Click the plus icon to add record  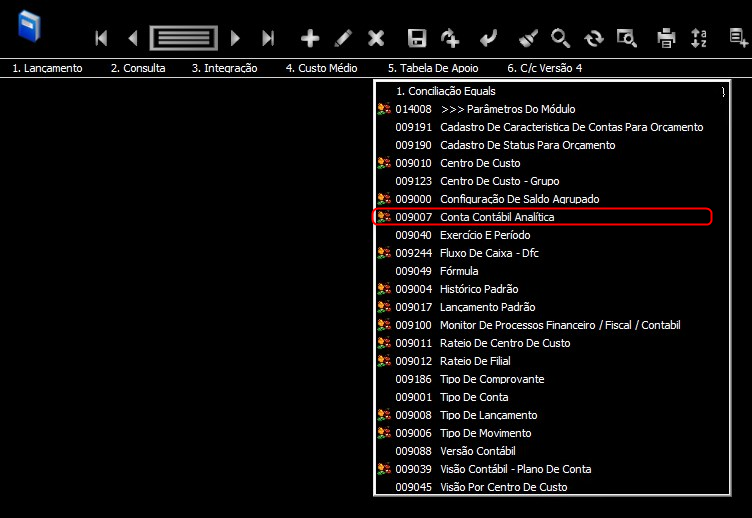tap(310, 38)
